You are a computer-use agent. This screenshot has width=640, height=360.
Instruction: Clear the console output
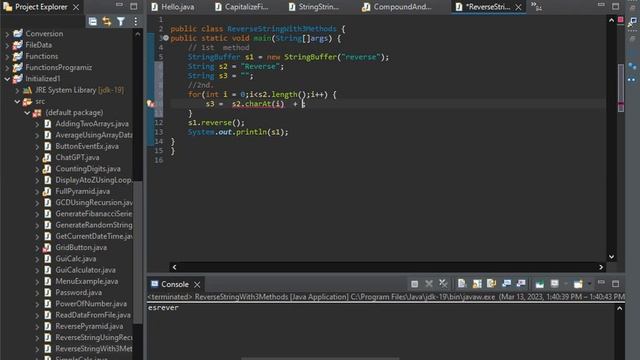click(462, 284)
